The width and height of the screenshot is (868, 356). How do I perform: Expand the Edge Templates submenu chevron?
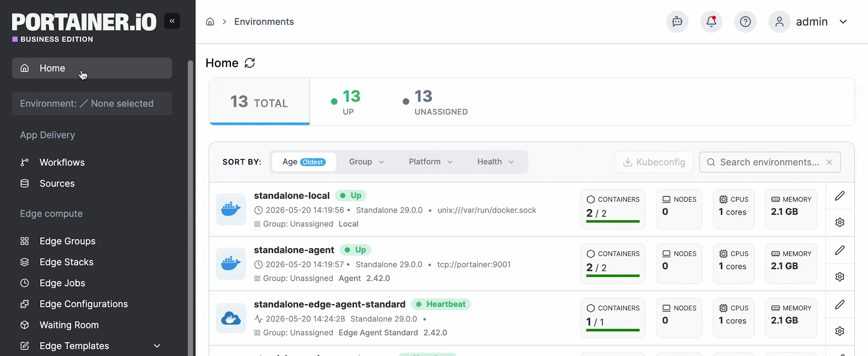coord(157,346)
